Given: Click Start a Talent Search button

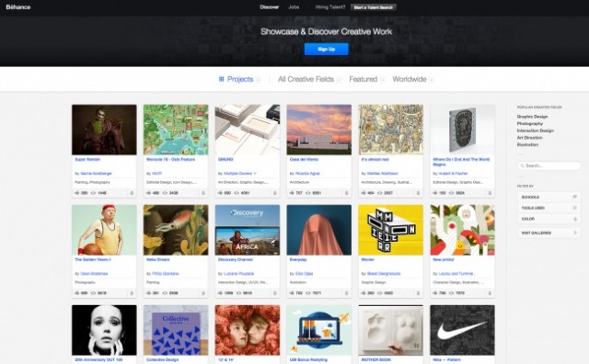Looking at the screenshot, I should [373, 7].
